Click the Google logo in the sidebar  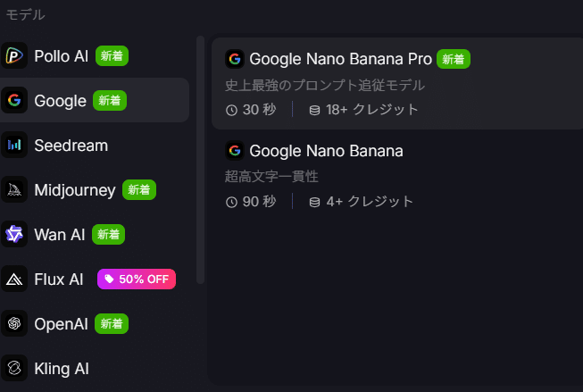14,100
